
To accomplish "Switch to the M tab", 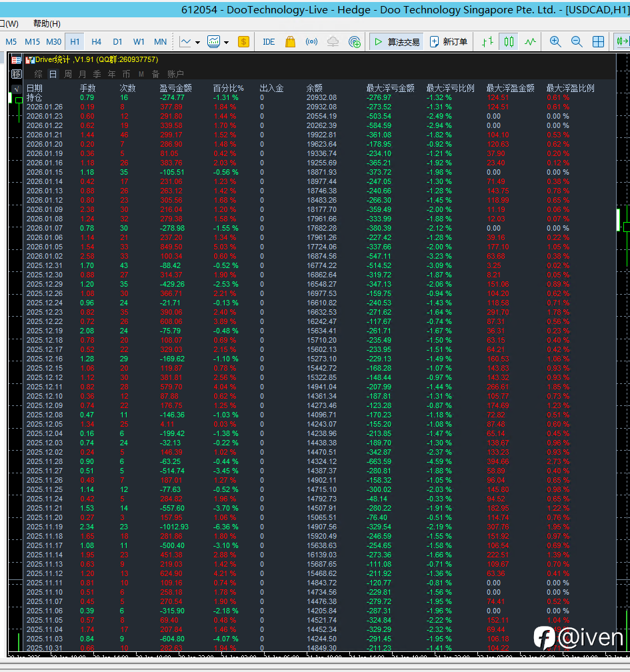I will [x=141, y=74].
